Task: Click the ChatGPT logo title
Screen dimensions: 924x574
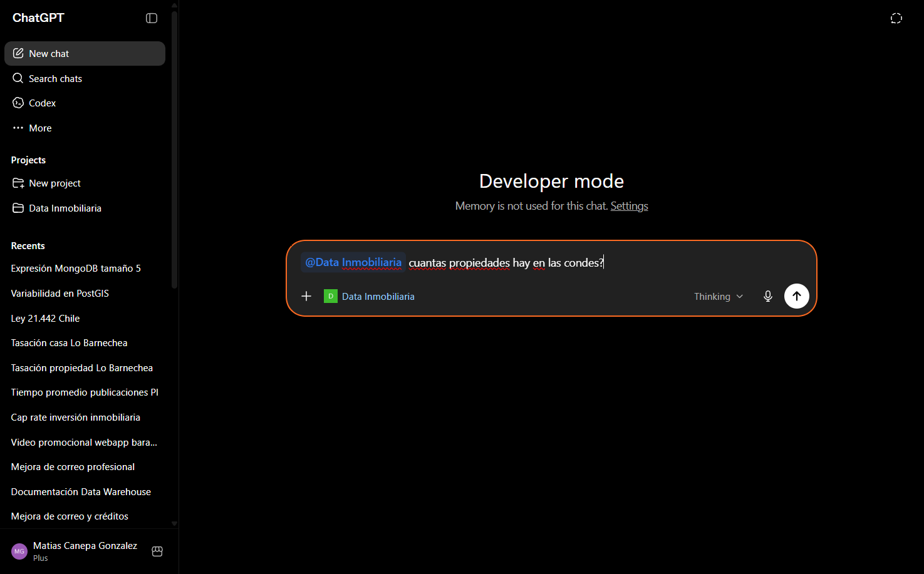Action: click(38, 18)
